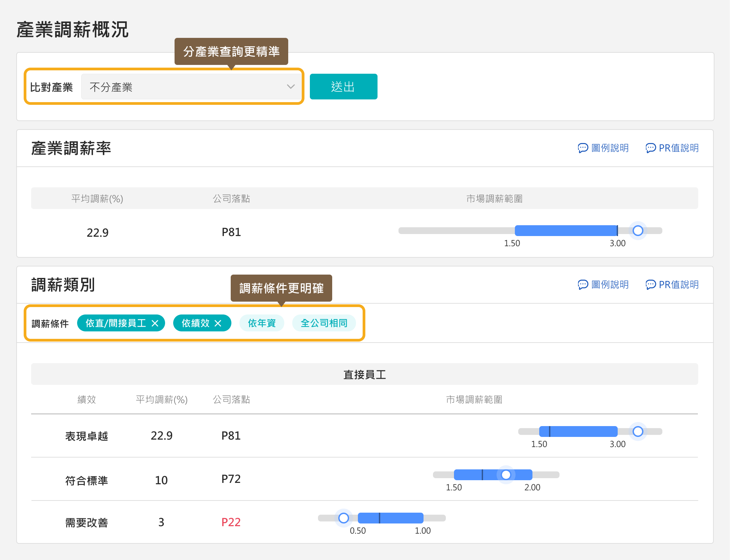This screenshot has height=560, width=730.
Task: Click the 符合標準 row range slider handle
Action: pos(506,475)
